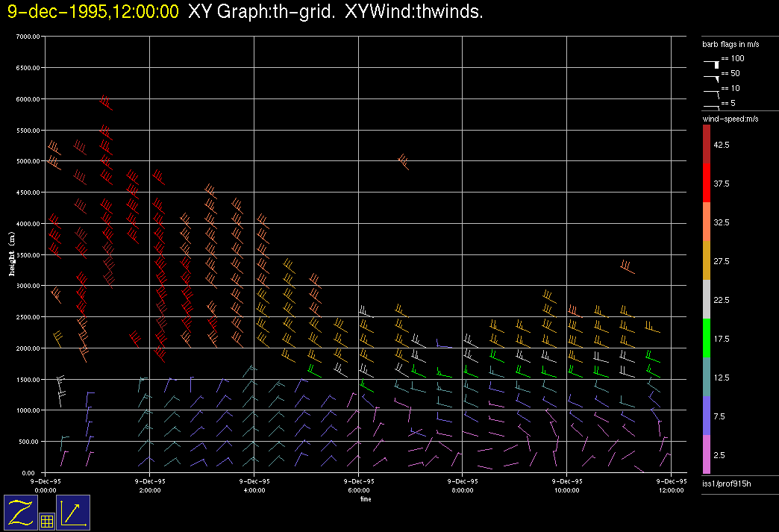Viewport: 779px width, 532px height.
Task: Click the gold 27.5 wind-speed swatch
Action: tap(707, 260)
